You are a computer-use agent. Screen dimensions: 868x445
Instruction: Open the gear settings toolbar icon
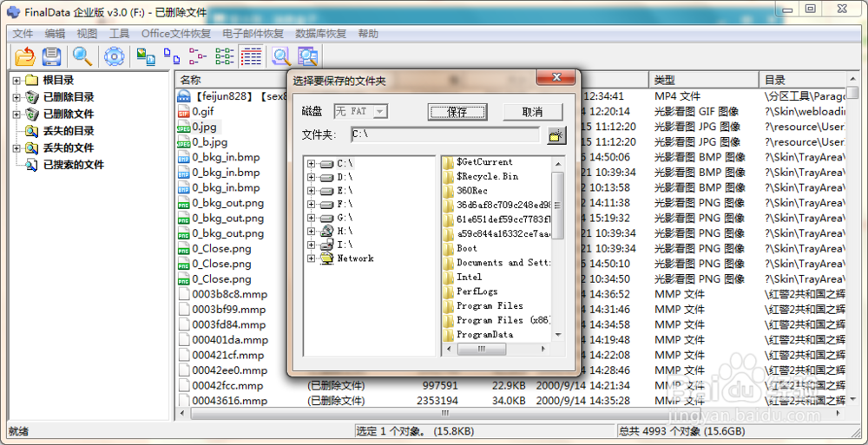point(115,56)
